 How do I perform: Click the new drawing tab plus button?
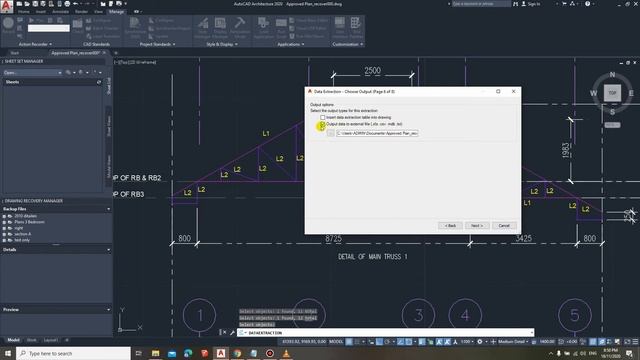[116, 53]
